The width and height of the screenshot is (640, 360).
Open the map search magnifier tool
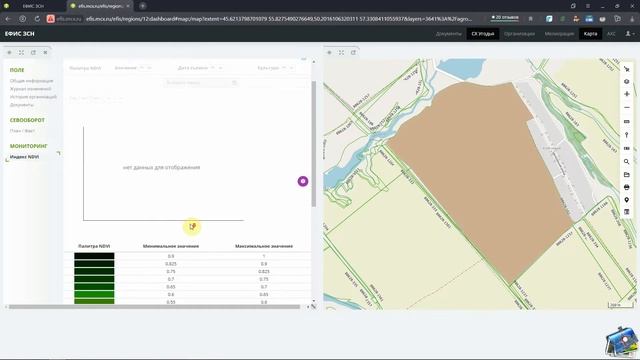pos(627,162)
